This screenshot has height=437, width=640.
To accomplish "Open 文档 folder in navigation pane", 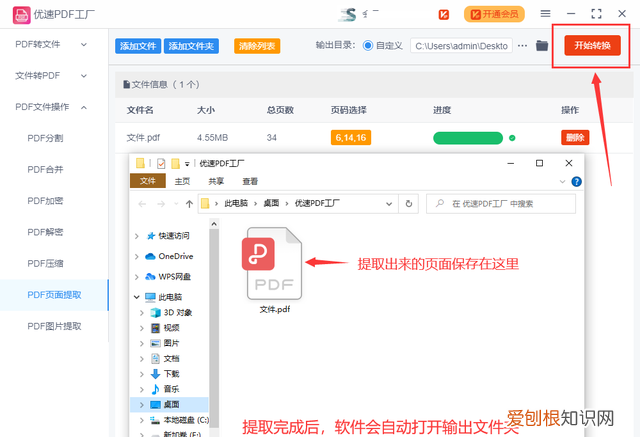I will pos(171,359).
